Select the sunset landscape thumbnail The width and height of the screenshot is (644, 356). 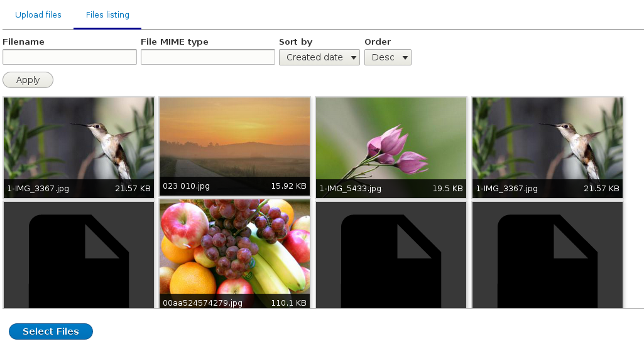pos(235,138)
